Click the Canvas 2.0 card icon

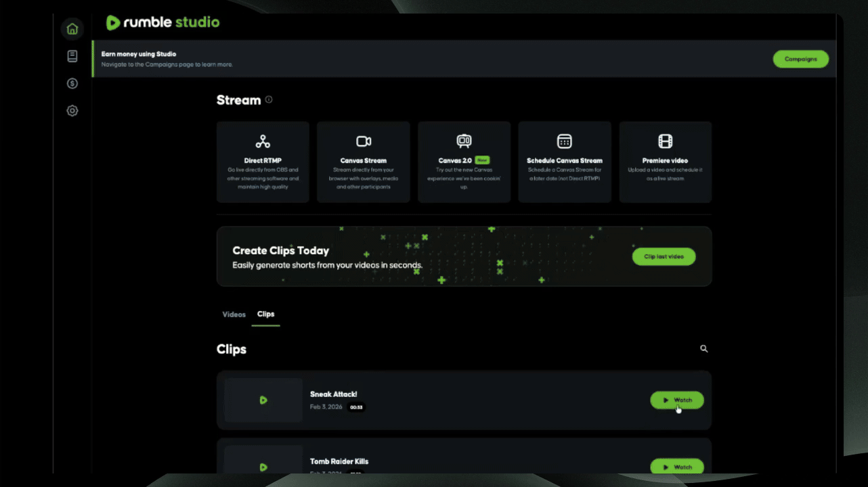coord(464,141)
